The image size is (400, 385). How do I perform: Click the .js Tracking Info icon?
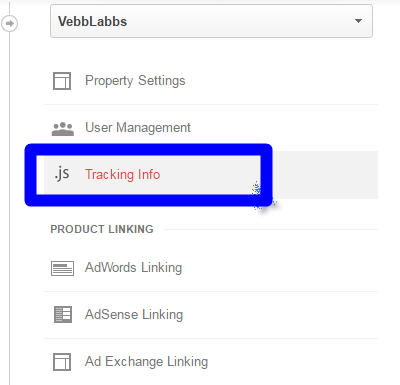pos(62,174)
